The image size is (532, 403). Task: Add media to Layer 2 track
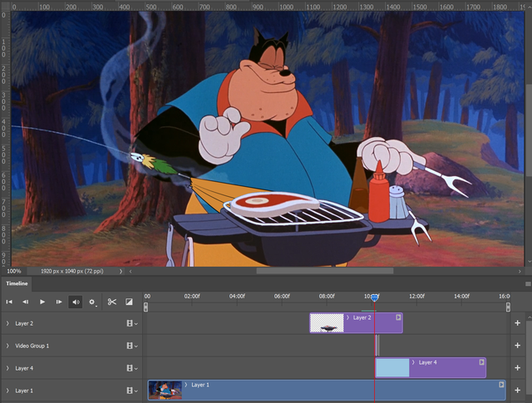[517, 323]
